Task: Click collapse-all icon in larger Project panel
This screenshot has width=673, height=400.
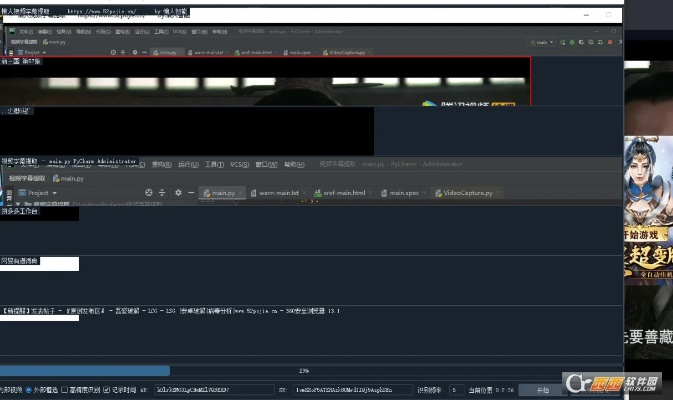Action: [162, 193]
